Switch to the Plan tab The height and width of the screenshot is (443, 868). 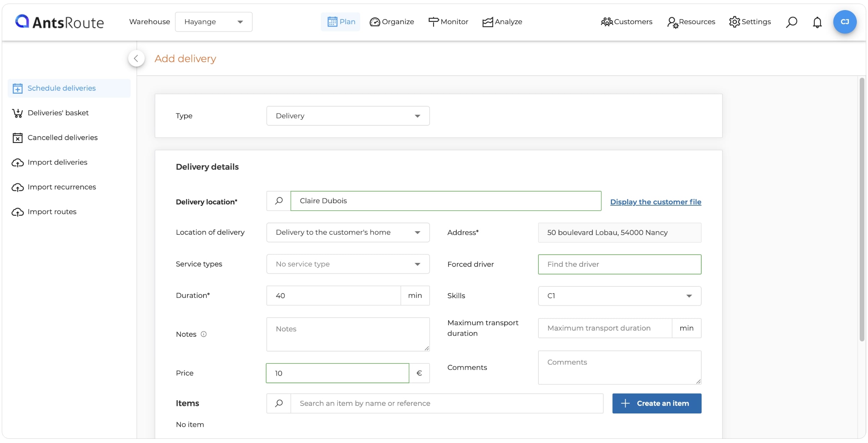click(340, 22)
